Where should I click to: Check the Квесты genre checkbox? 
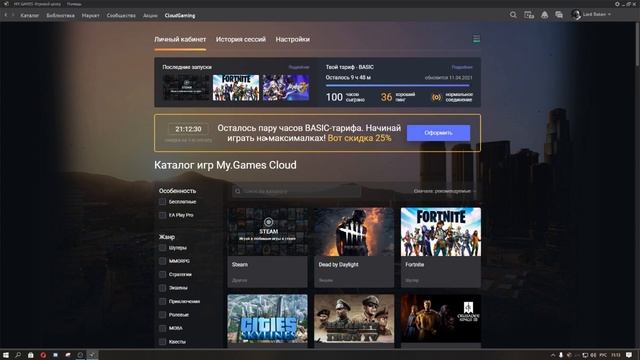pos(162,342)
